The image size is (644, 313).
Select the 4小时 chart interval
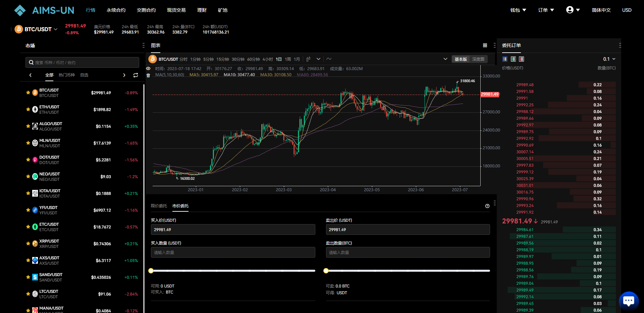pos(267,59)
